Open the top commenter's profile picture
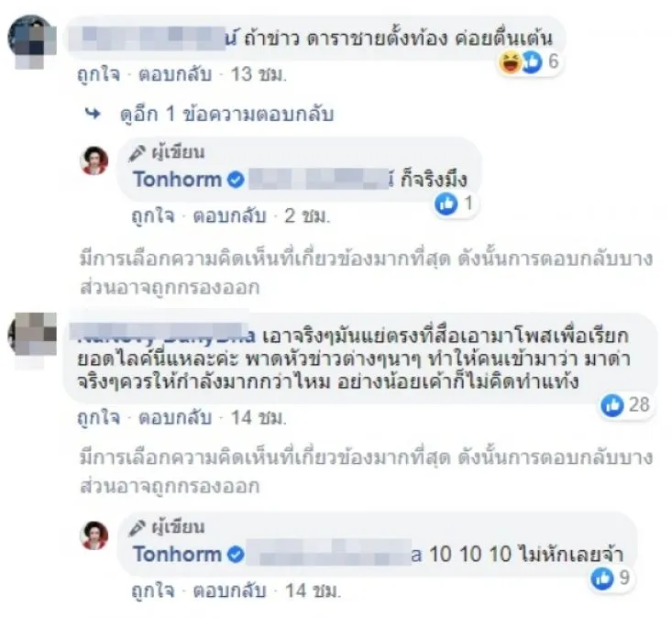Screen dimensions: 672x618 click(x=29, y=38)
